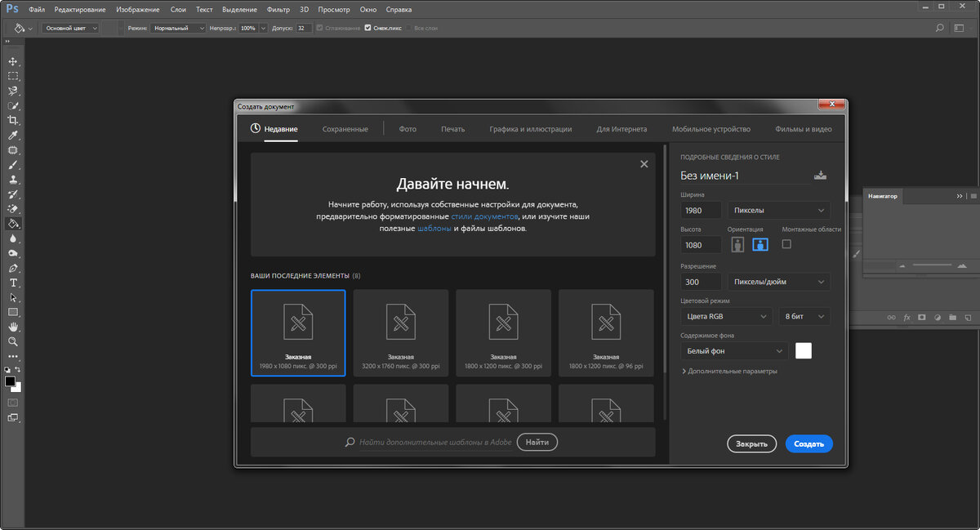
Task: Select the Clone Stamp tool
Action: (x=13, y=180)
